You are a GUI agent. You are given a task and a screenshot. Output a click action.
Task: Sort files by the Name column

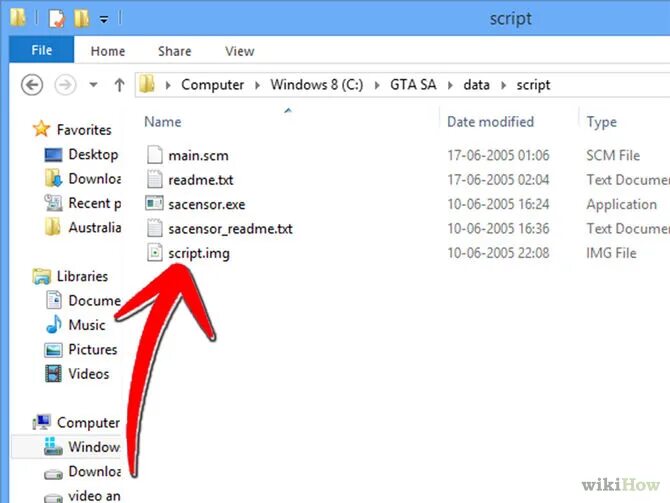162,122
